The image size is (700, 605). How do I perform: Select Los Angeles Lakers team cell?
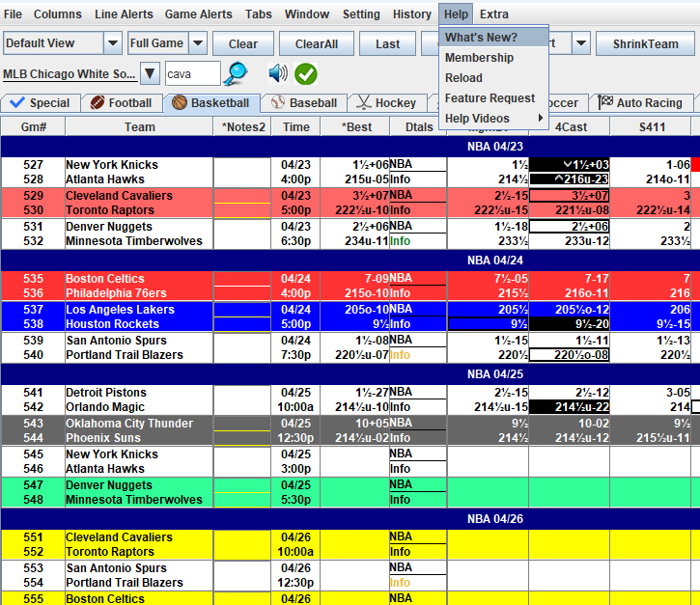pyautogui.click(x=139, y=309)
